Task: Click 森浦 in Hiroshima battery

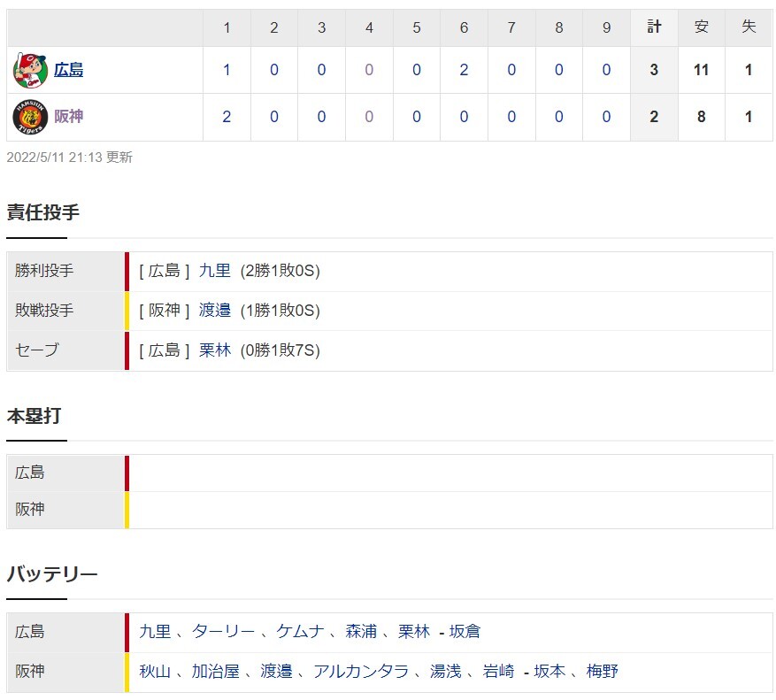Action: [x=361, y=632]
